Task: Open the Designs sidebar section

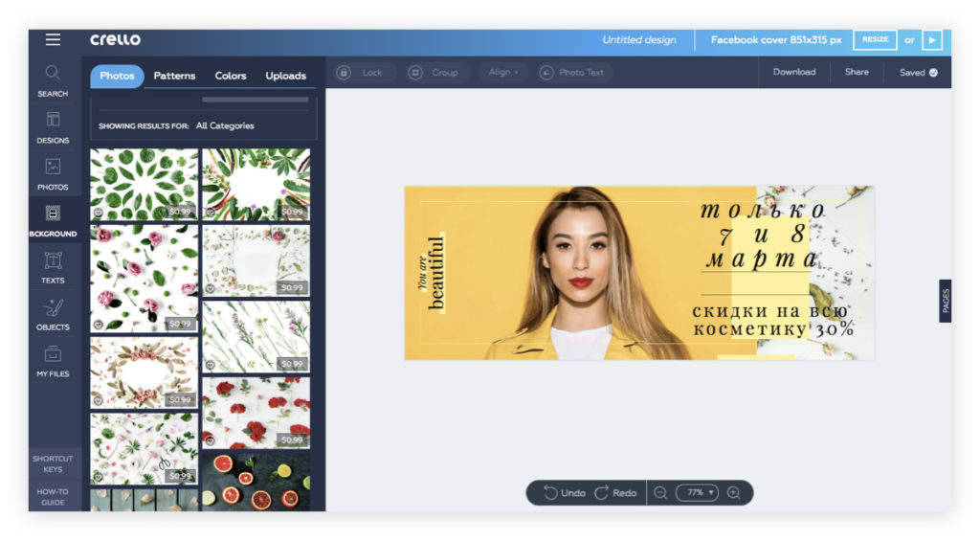Action: pyautogui.click(x=53, y=126)
